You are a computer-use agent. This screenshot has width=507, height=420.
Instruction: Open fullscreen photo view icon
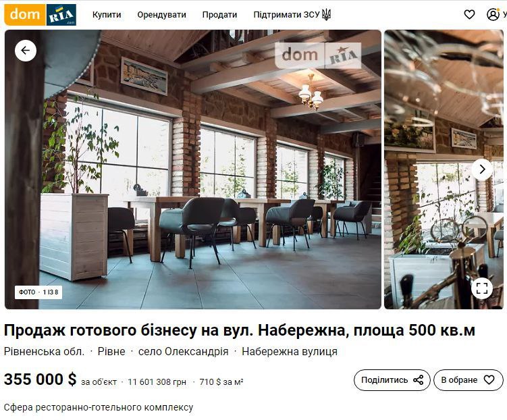coord(482,288)
